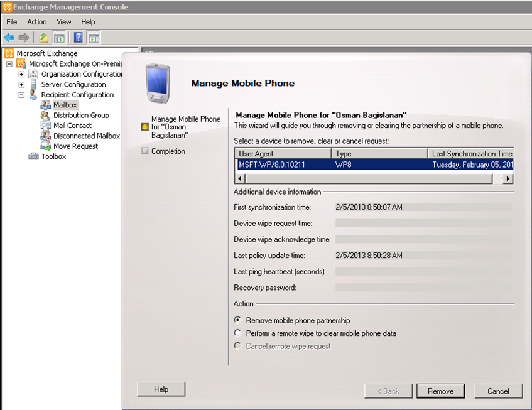Image resolution: width=532 pixels, height=410 pixels.
Task: Click the Device wipe acknowledge time field
Action: (423, 239)
